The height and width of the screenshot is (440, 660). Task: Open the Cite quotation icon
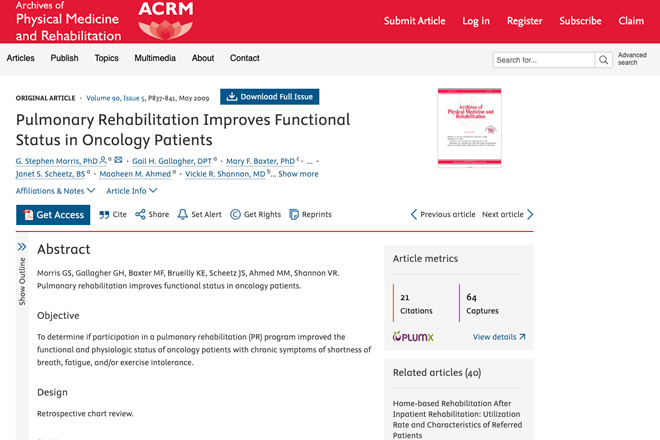pos(104,215)
